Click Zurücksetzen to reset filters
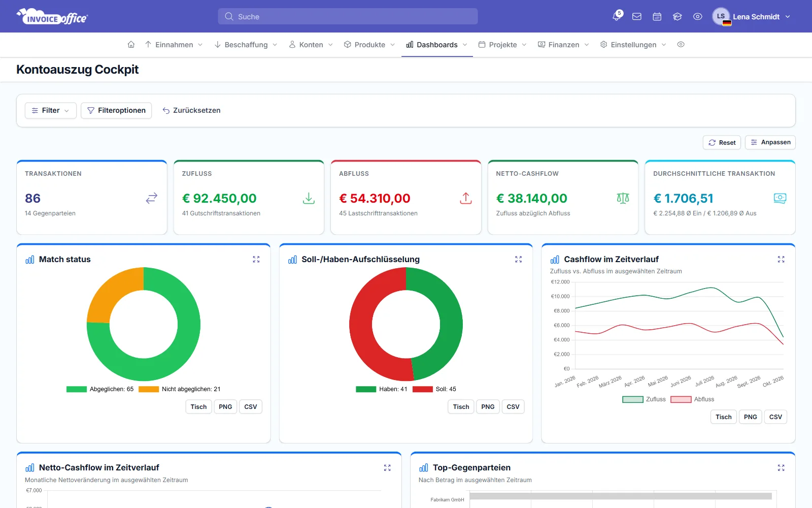This screenshot has height=508, width=812. (x=191, y=110)
